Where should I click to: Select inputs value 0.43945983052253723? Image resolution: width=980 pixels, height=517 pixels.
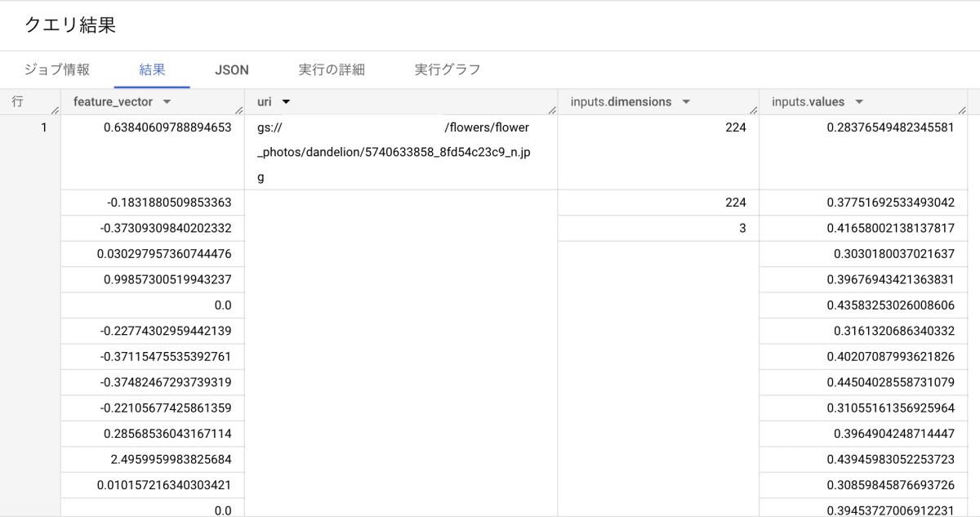pos(864,459)
